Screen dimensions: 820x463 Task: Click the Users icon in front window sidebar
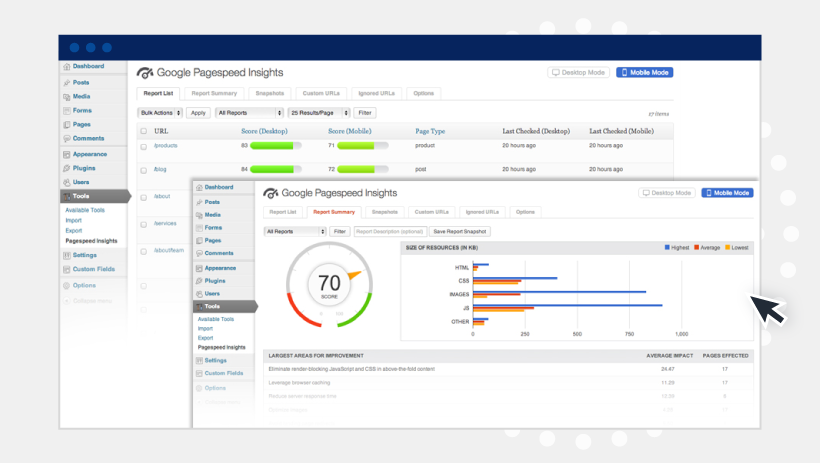coord(199,294)
